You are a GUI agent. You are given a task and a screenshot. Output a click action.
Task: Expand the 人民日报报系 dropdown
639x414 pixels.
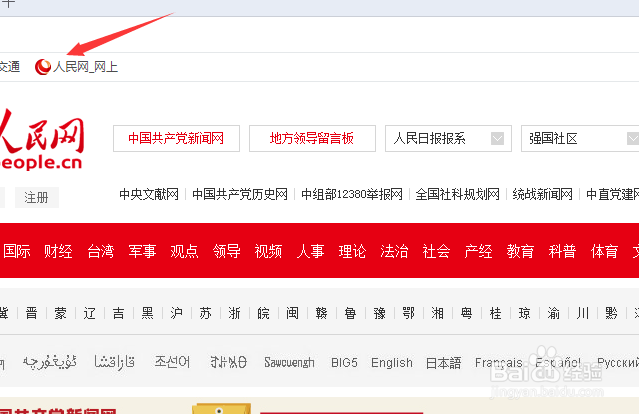point(448,139)
